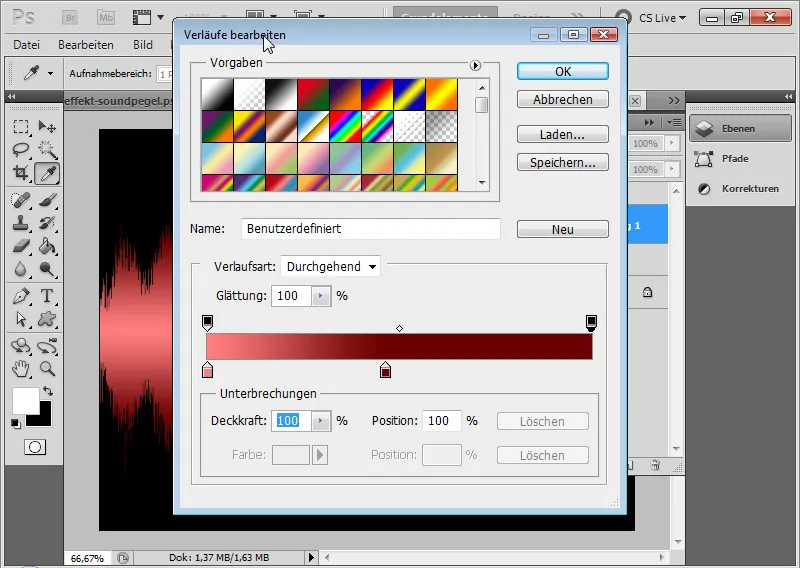Open the Bearbeiten menu
Viewport: 800px width, 568px height.
click(x=86, y=45)
